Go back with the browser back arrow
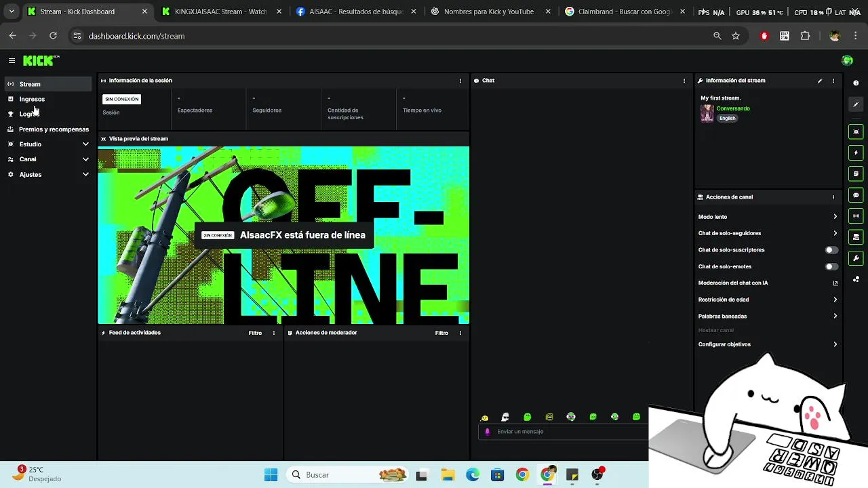Viewport: 868px width, 488px height. pos(12,36)
